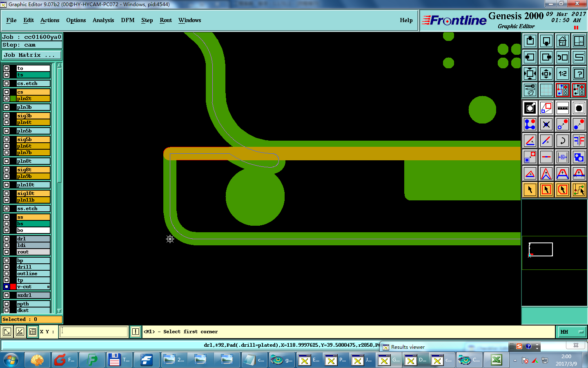Pan left with the left arrow icon
This screenshot has height=368, width=588.
pos(530,57)
